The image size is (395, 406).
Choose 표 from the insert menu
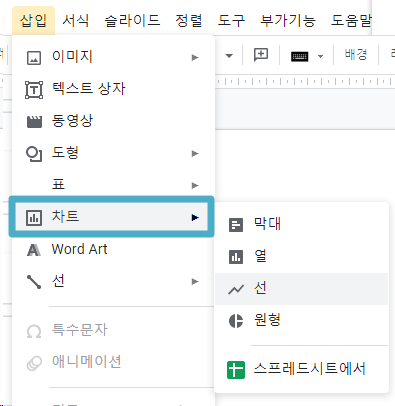(113, 185)
